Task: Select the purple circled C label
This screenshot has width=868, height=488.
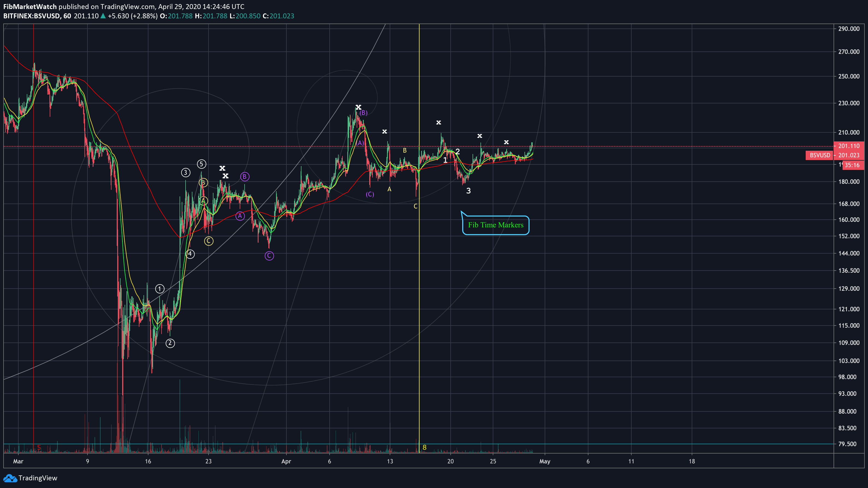Action: click(269, 256)
